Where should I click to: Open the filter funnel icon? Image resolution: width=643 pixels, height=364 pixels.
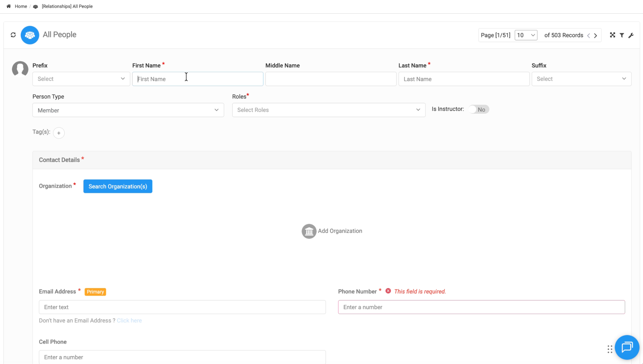pyautogui.click(x=622, y=35)
